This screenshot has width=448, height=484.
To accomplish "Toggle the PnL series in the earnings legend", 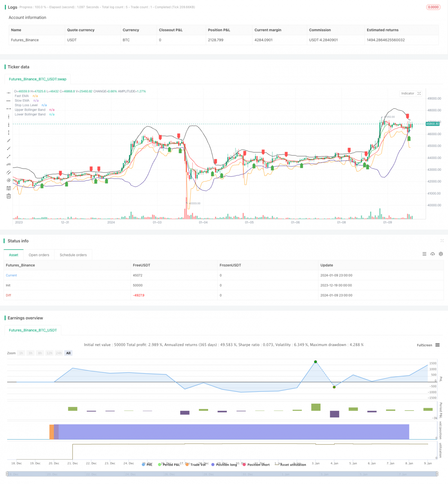I will tap(149, 464).
